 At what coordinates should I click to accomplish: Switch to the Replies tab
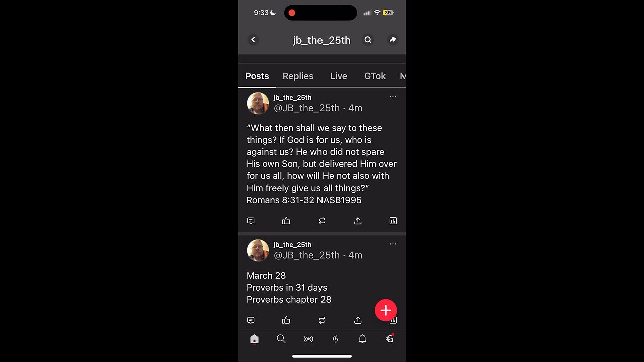tap(298, 76)
